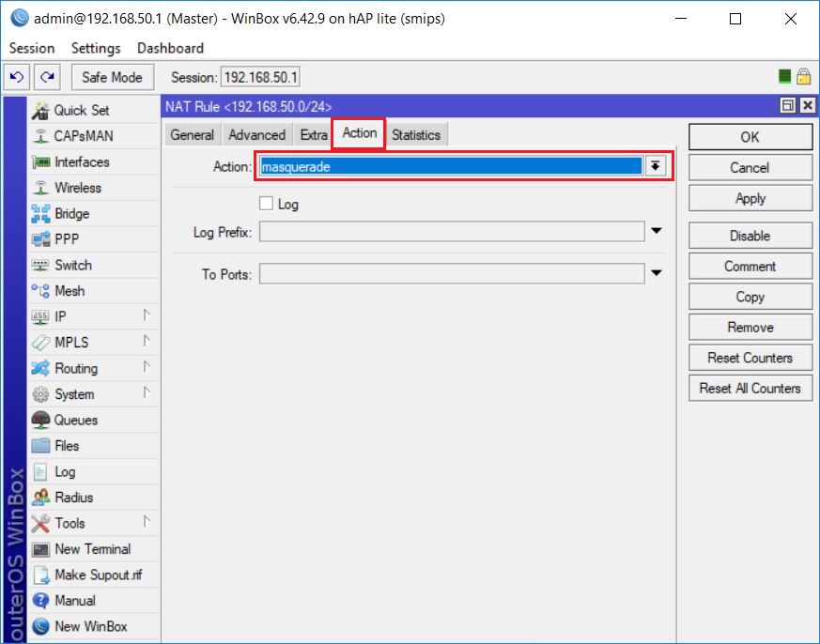This screenshot has height=644, width=820.
Task: Open the Session menu
Action: tap(32, 48)
